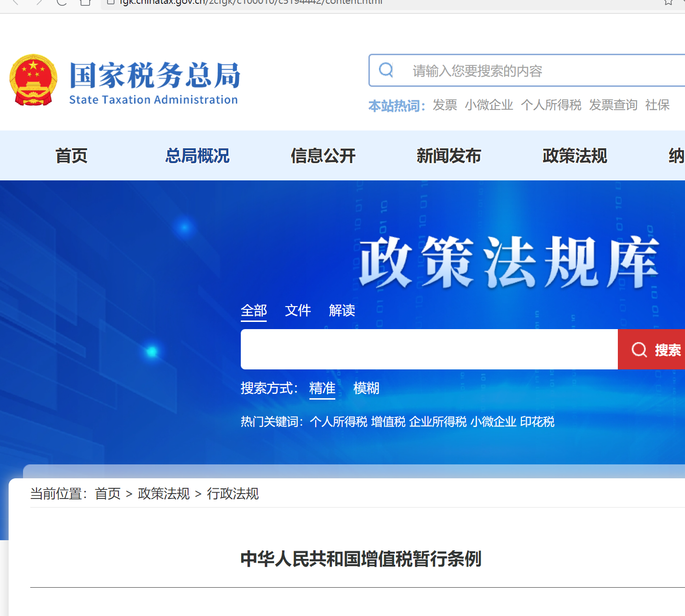Switch to the 解读 tab

click(x=342, y=311)
